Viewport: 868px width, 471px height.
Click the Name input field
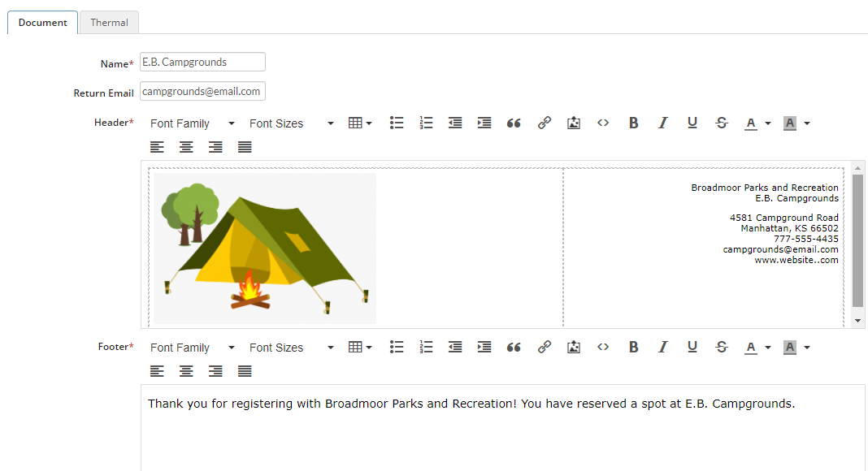[202, 62]
